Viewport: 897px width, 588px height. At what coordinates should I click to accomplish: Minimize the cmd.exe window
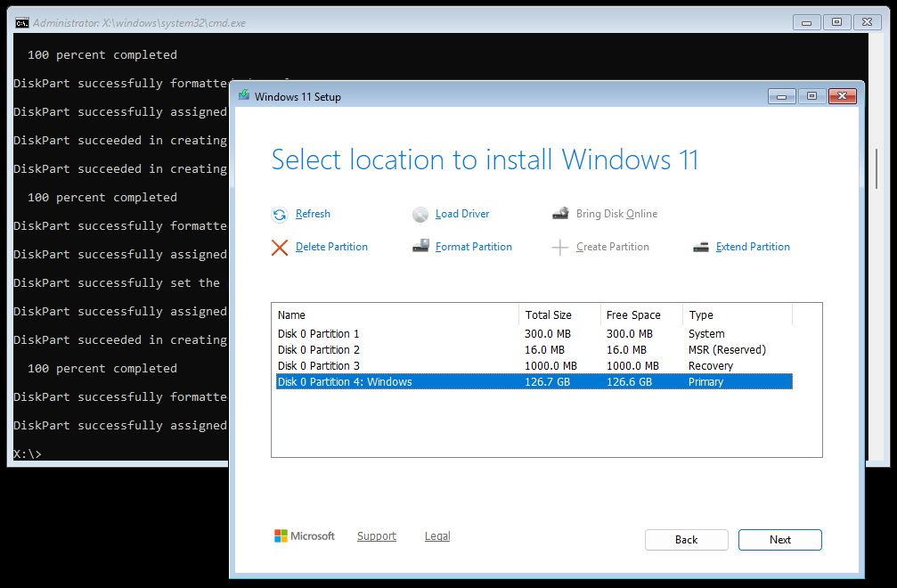807,23
